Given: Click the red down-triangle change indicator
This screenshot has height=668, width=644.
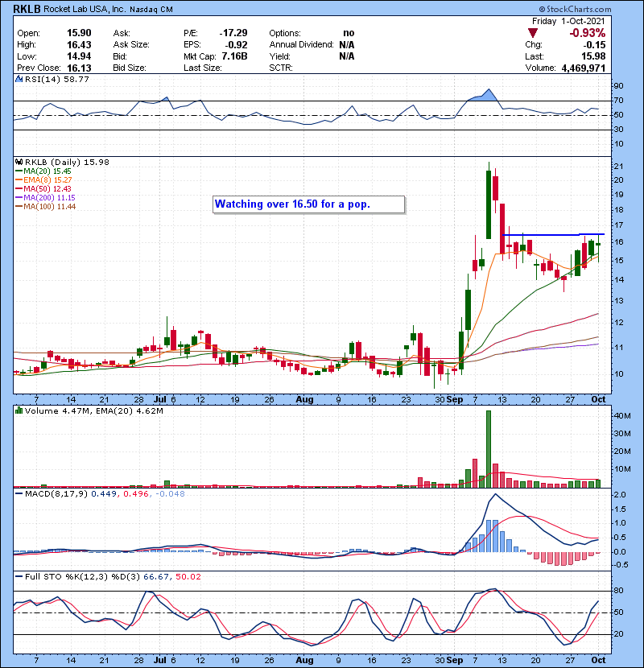Looking at the screenshot, I should (532, 33).
